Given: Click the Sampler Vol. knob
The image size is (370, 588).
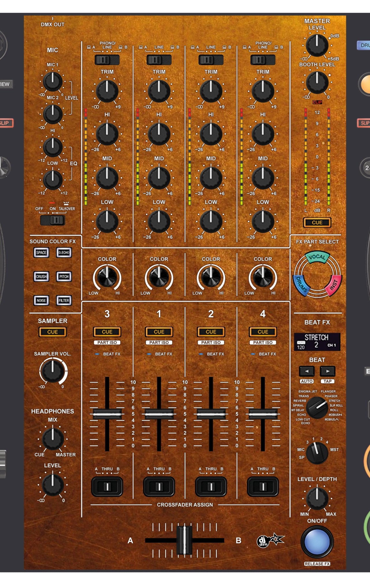Looking at the screenshot, I should (53, 371).
